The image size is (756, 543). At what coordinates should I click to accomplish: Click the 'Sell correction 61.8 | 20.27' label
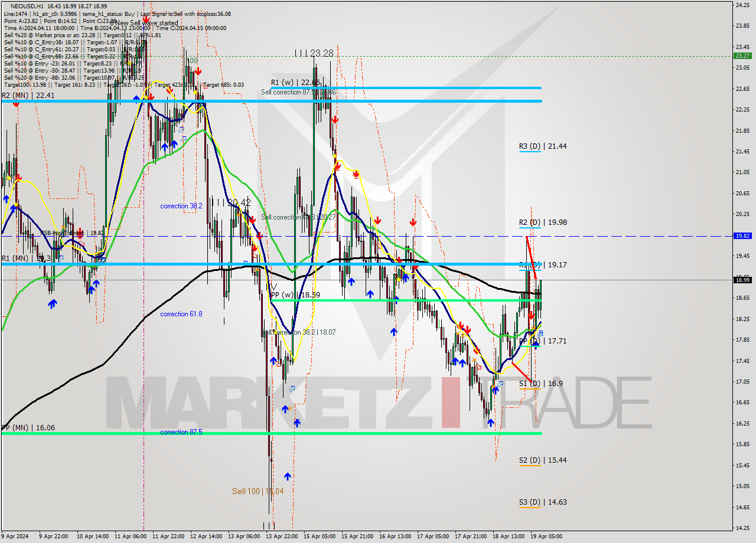click(x=298, y=217)
